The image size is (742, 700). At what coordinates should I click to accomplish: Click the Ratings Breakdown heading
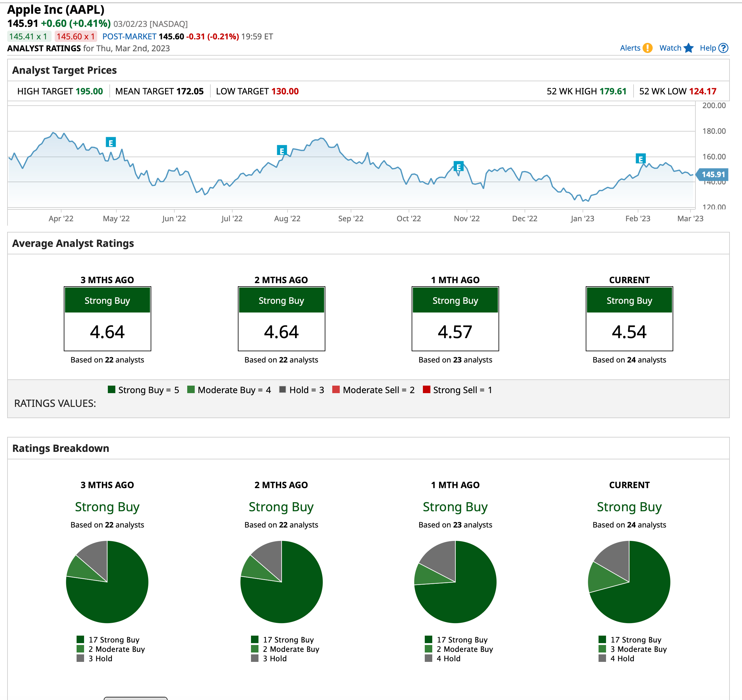(x=61, y=448)
